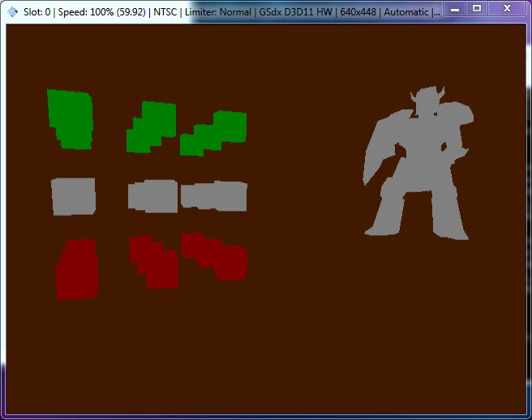
Task: Click the leftmost gray square block
Action: pos(73,196)
